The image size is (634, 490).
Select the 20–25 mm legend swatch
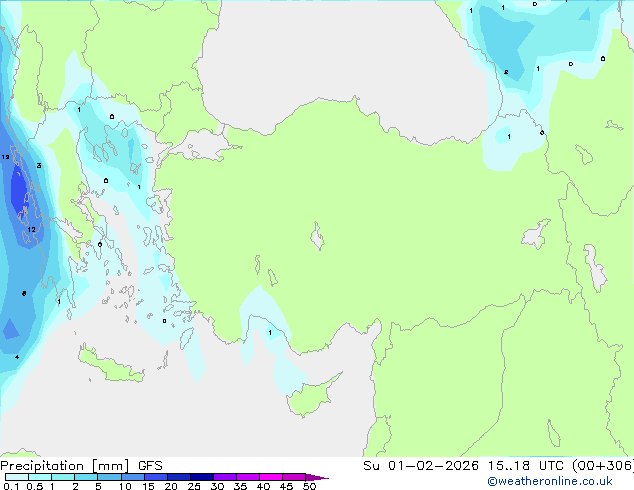[x=178, y=477]
